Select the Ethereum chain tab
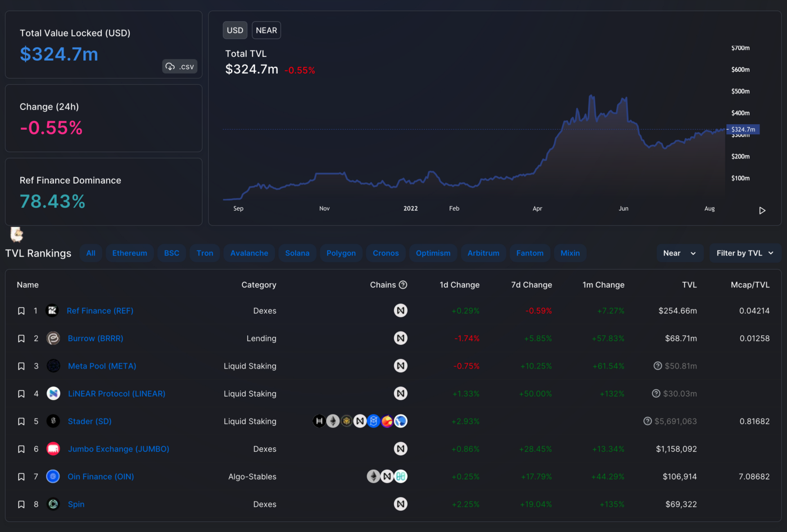 (130, 253)
